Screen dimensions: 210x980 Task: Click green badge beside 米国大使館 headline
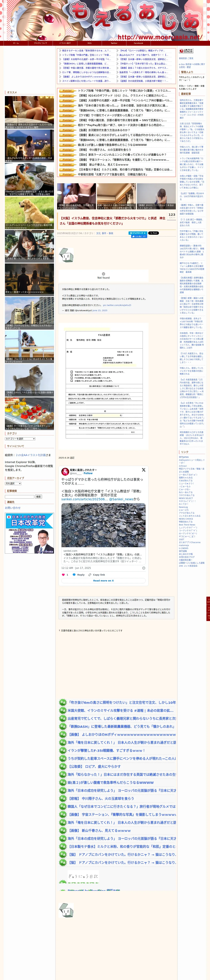click(x=63, y=710)
